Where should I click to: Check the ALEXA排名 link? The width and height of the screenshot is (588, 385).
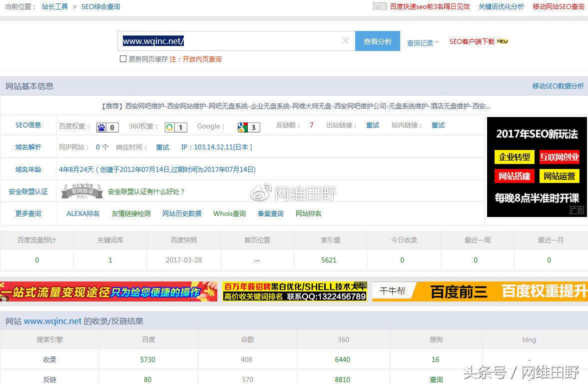[82, 213]
